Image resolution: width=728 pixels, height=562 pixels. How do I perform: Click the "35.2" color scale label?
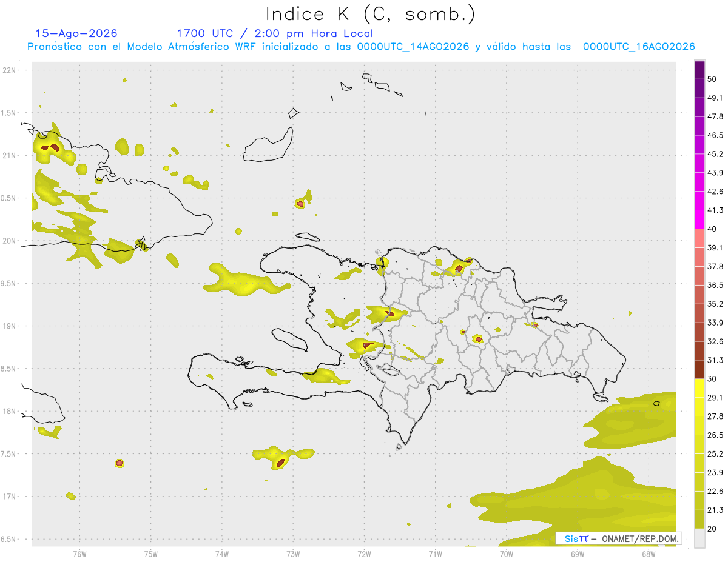pos(715,304)
